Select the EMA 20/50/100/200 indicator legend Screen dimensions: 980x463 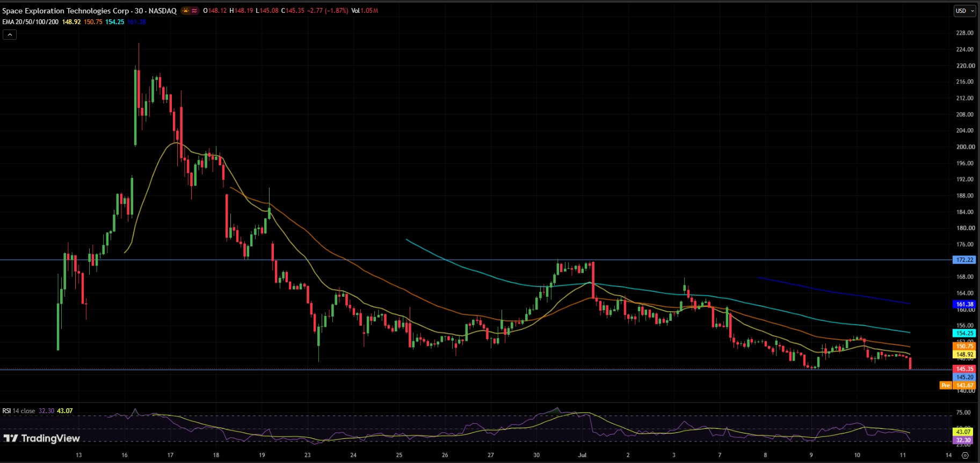tap(30, 22)
